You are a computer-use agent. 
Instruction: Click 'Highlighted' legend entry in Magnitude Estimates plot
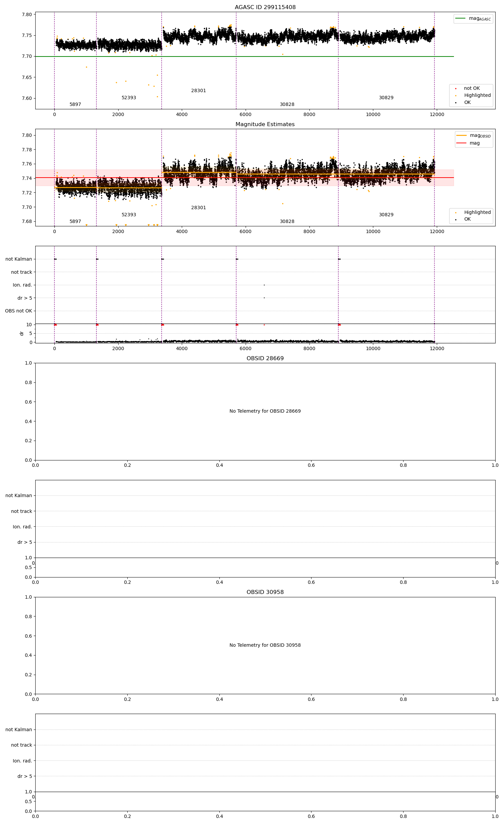pos(477,213)
